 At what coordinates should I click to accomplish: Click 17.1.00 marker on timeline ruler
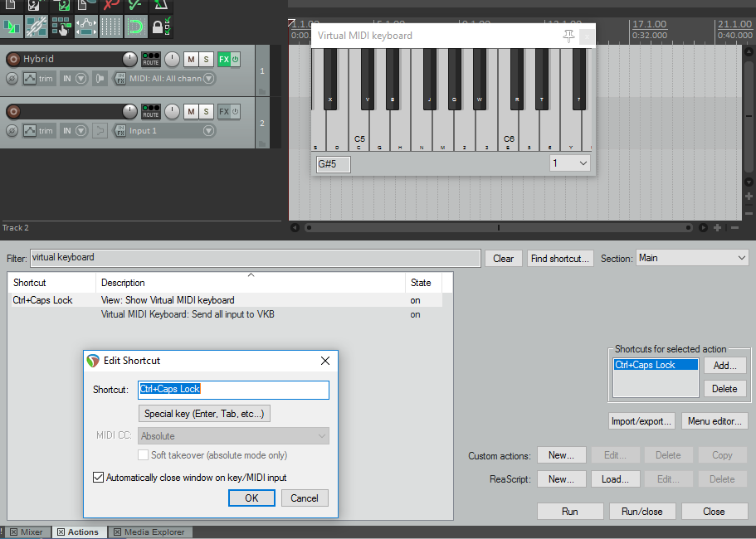[x=650, y=24]
